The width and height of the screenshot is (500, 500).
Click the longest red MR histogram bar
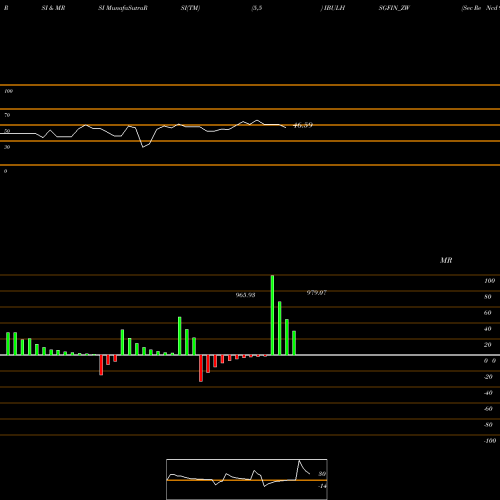pyautogui.click(x=201, y=368)
